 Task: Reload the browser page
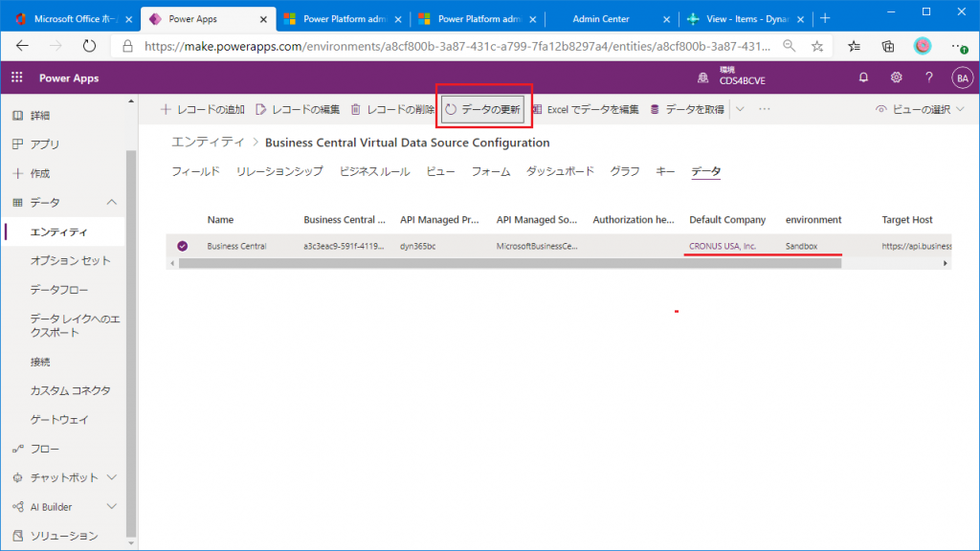(89, 46)
